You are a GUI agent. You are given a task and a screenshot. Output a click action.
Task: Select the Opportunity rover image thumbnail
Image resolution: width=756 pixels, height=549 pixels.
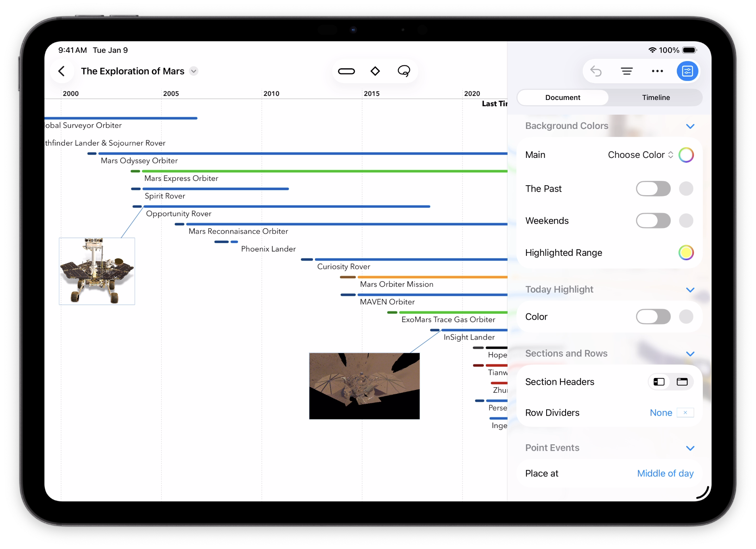click(97, 271)
